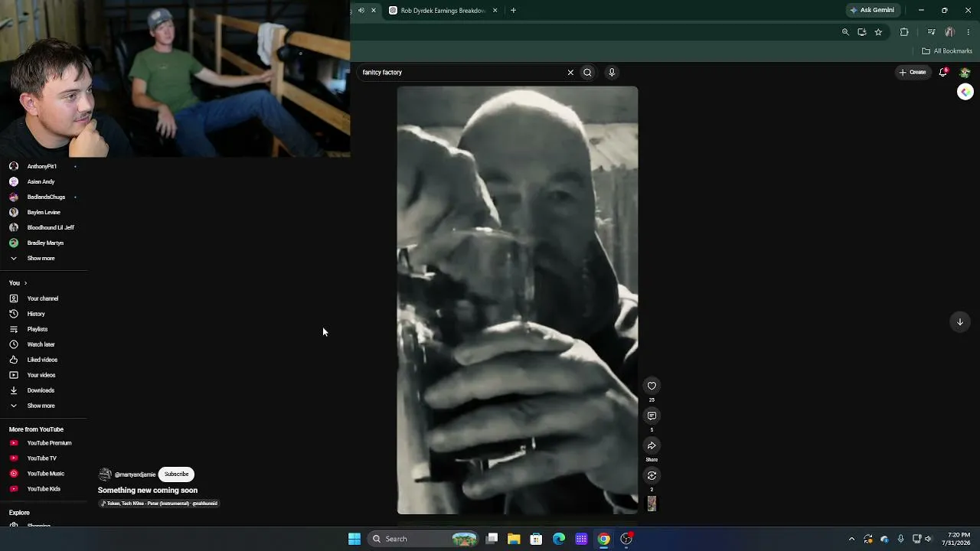Tap the Remix icon on the Short
This screenshot has width=980, height=551.
point(652,475)
